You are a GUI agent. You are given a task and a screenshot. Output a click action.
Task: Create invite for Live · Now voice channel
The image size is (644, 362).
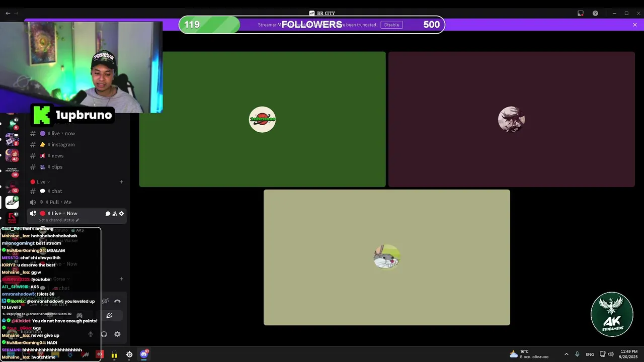(x=115, y=214)
